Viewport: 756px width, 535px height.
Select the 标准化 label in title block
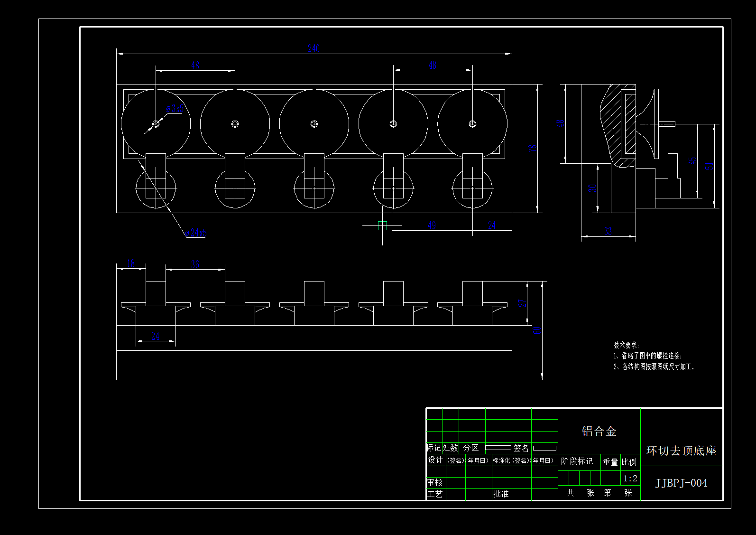(x=501, y=460)
